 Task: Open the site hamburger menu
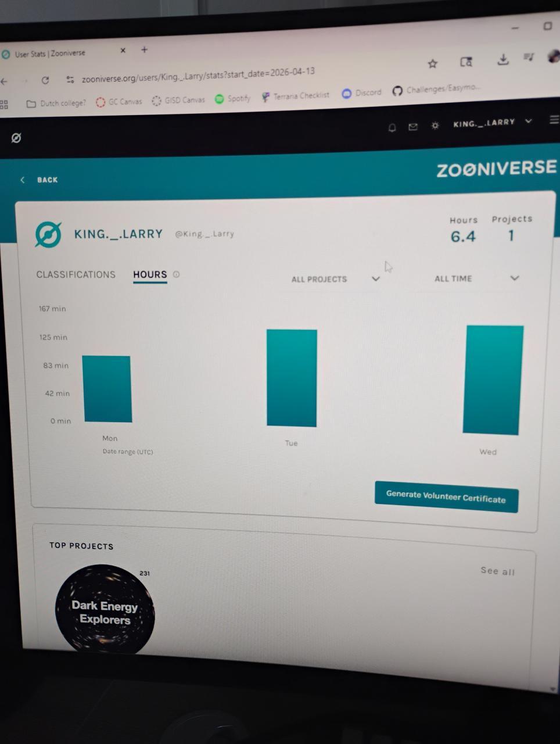[554, 120]
